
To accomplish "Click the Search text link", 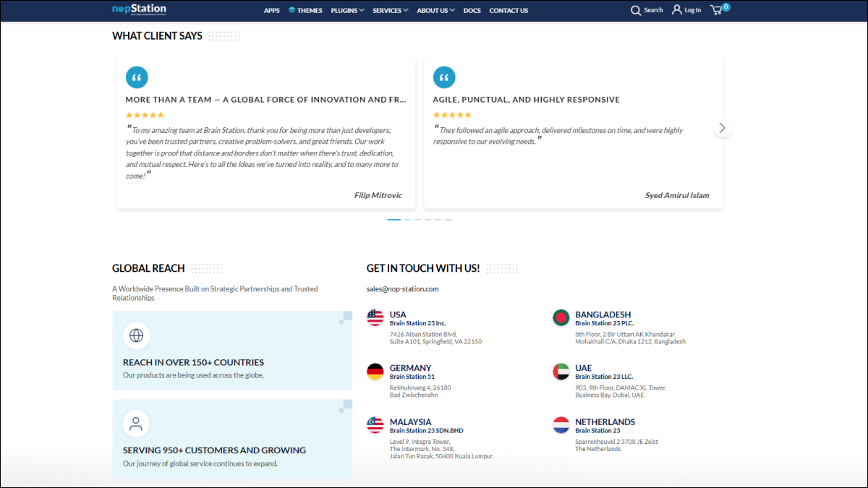I will click(653, 10).
